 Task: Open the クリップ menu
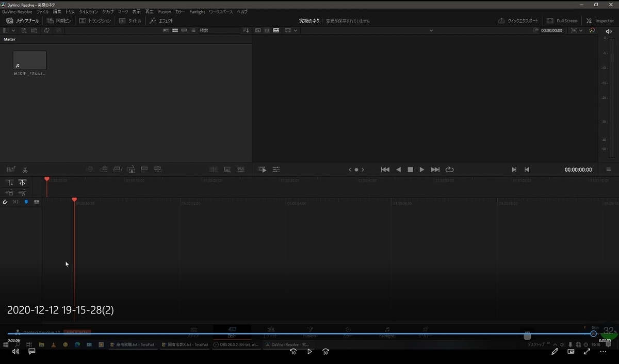[x=108, y=11]
